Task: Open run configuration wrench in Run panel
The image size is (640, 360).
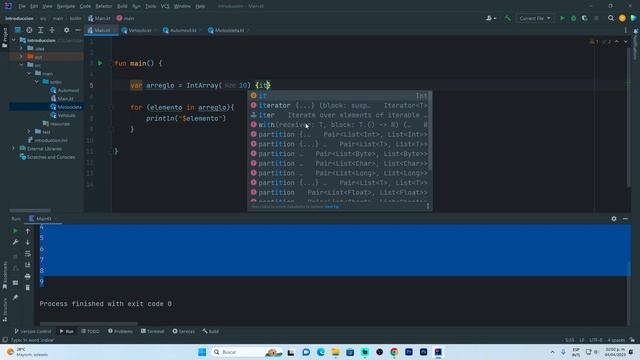Action: click(x=16, y=242)
